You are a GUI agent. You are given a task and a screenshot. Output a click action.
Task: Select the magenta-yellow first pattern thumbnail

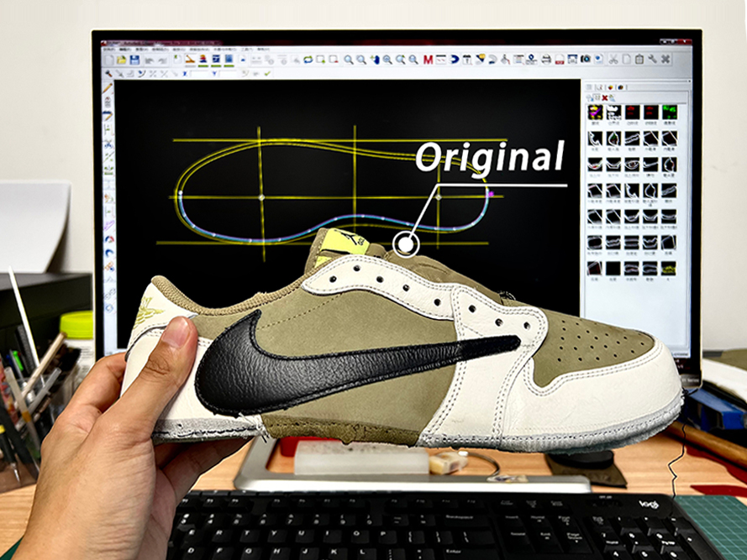pyautogui.click(x=595, y=112)
